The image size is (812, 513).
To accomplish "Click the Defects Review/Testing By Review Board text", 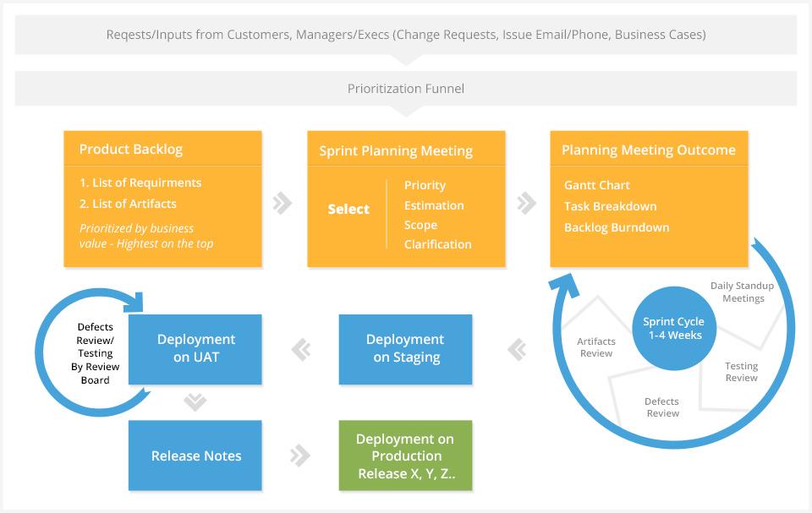I will pos(96,353).
